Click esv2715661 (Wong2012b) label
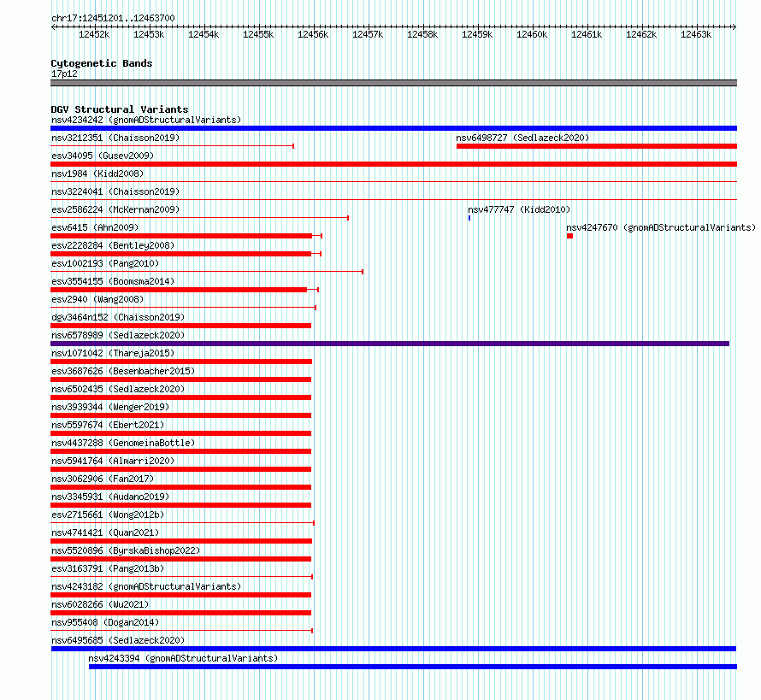Screen dimensions: 761x700 pos(108,515)
